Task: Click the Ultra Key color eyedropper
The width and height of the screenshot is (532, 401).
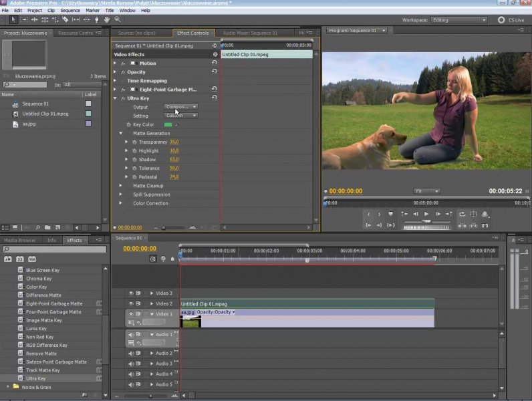Action: [x=177, y=125]
